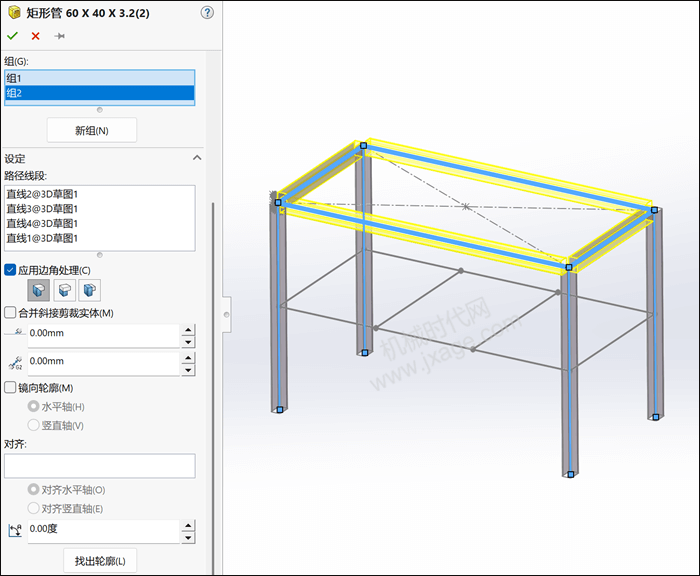Click the second 0.00mm gap input field

pos(104,364)
